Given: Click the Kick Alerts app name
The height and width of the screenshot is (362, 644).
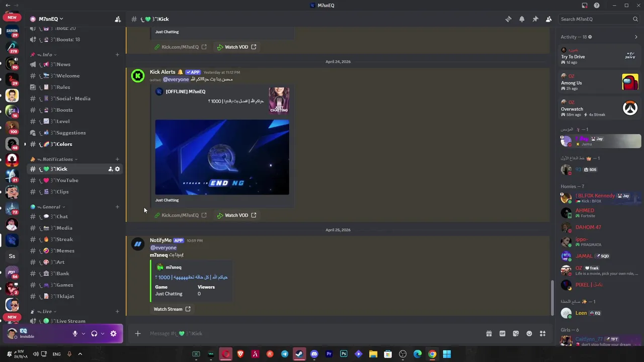Looking at the screenshot, I should [162, 72].
